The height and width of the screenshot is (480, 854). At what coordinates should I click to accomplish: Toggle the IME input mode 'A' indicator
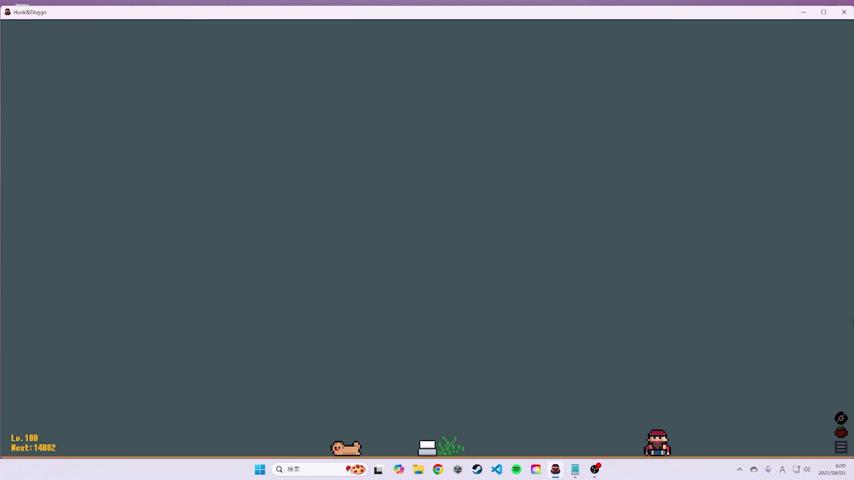(782, 469)
